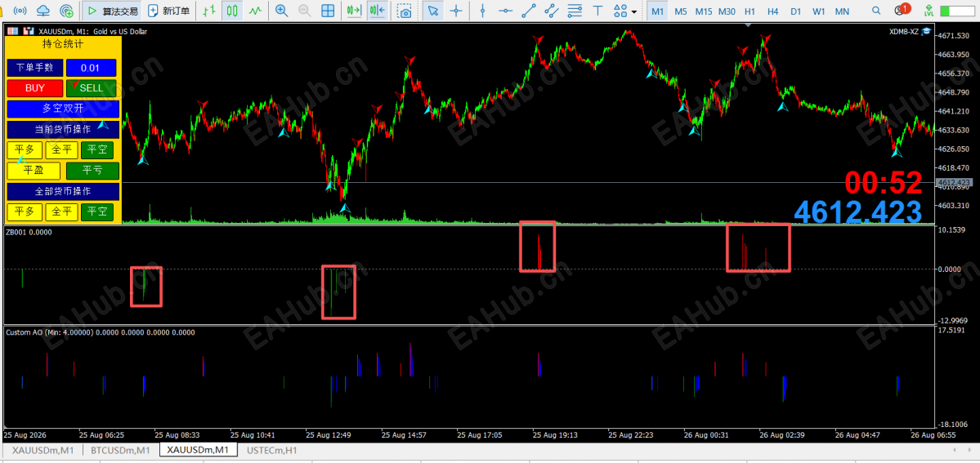980x463 pixels.
Task: Switch to the USTECm,H1 chart tab
Action: [272, 450]
